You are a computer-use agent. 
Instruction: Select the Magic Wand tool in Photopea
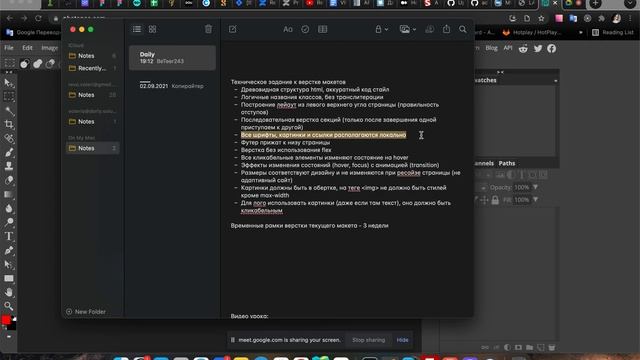click(9, 111)
